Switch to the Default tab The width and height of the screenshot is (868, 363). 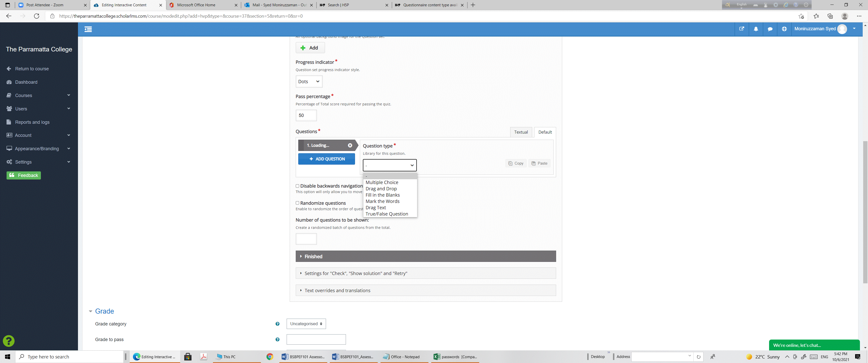pyautogui.click(x=545, y=132)
